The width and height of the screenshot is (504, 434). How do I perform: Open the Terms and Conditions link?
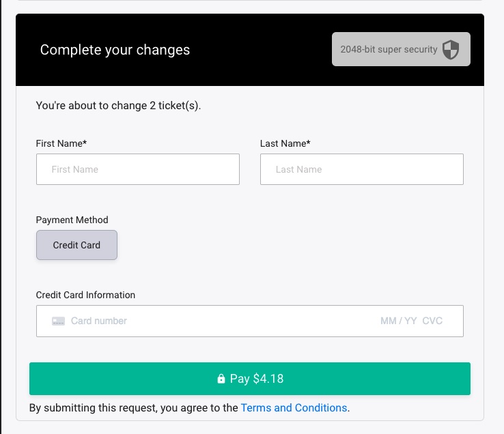click(294, 407)
